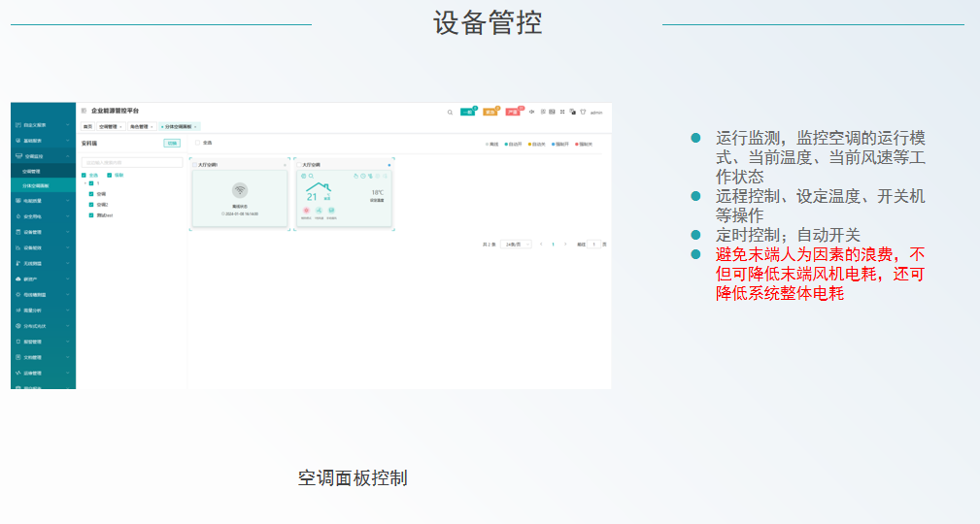Switch to the 角色管理 tab

pyautogui.click(x=142, y=127)
